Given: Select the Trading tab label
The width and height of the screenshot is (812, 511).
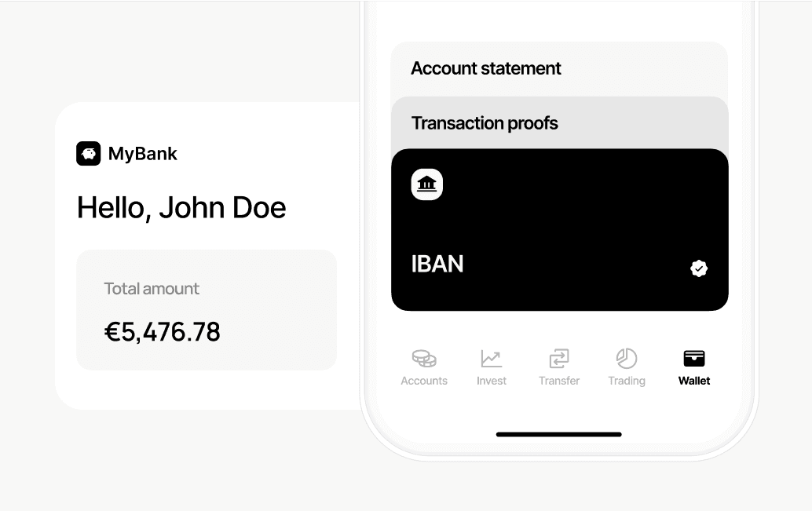Looking at the screenshot, I should pos(627,381).
